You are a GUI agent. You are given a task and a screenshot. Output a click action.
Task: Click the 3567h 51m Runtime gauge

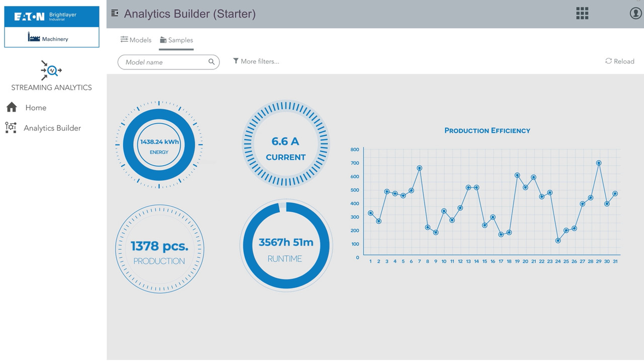(x=286, y=246)
